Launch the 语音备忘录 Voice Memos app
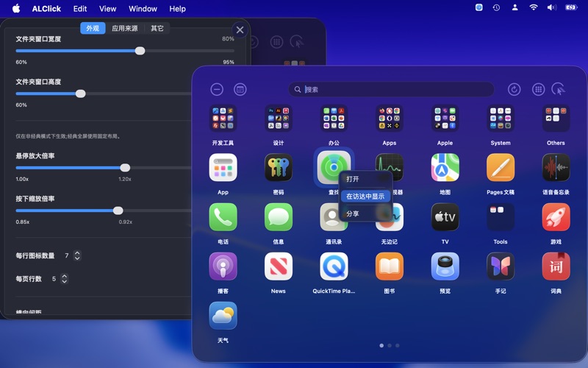Screen dimensions: 588x368 coord(556,168)
